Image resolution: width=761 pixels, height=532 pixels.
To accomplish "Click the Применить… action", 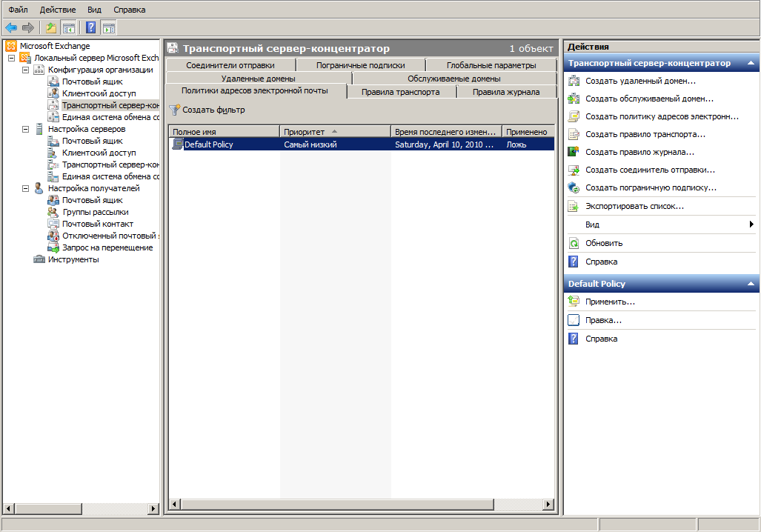I will [x=610, y=302].
